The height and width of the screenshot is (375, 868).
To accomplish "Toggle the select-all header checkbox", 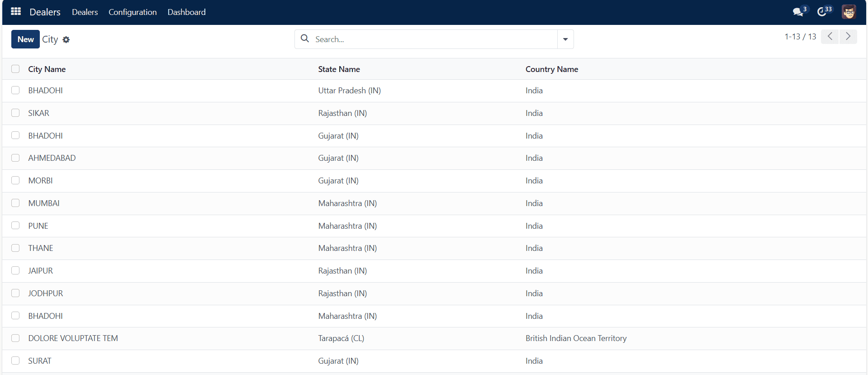I will (x=15, y=69).
